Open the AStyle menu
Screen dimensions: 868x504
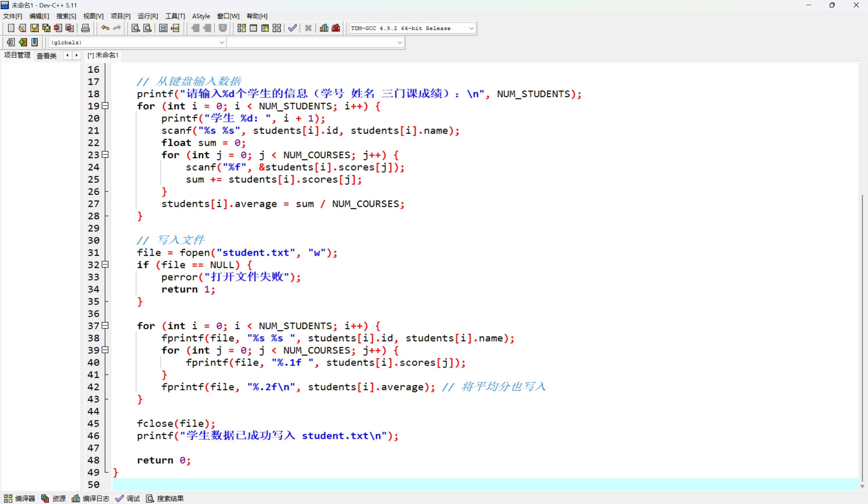pos(201,16)
